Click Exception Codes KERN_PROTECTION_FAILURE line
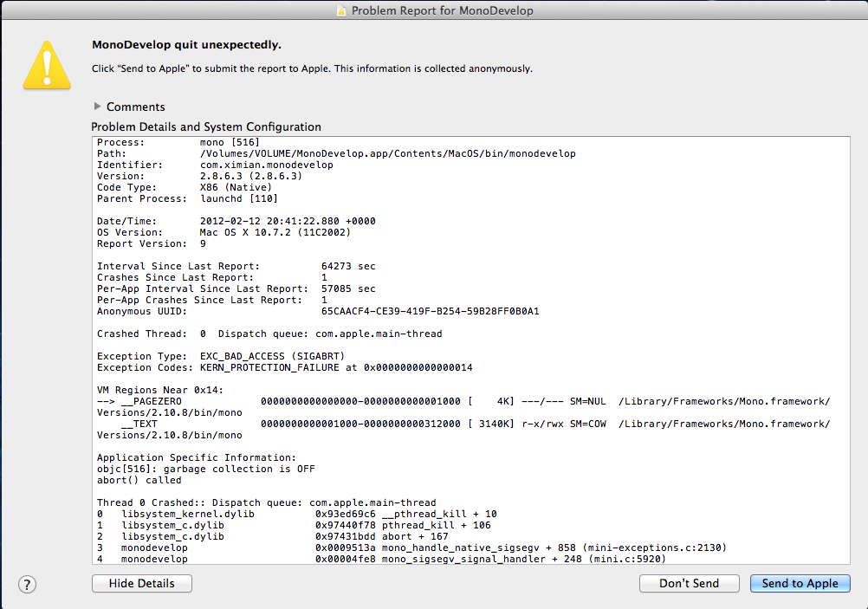Screen dimensions: 868x609 point(284,367)
